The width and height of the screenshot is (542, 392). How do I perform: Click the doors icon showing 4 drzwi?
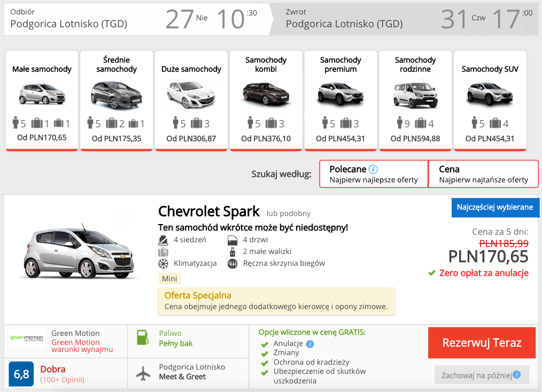(x=232, y=240)
